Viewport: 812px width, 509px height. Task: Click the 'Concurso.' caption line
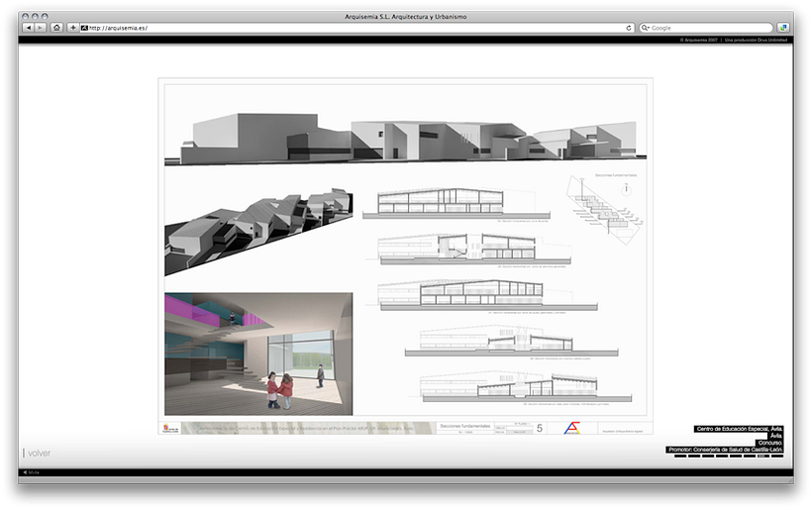click(x=770, y=443)
